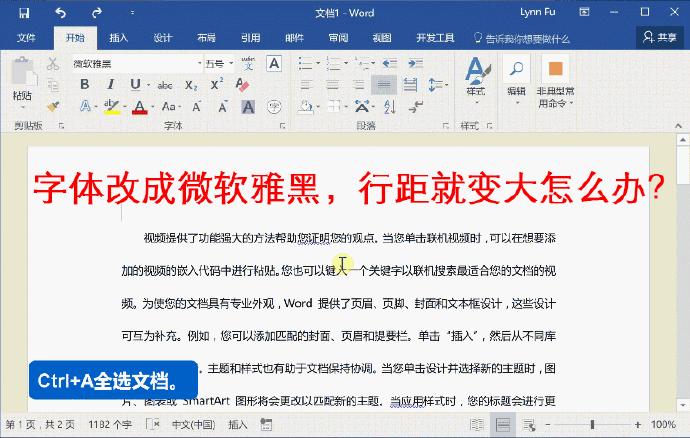Viewport: 690px width, 438px height.
Task: Toggle justified alignment button
Action: point(384,85)
